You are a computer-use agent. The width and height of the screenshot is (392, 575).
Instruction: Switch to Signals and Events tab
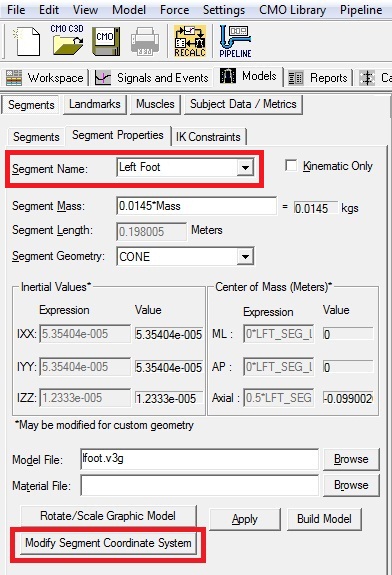(x=151, y=78)
